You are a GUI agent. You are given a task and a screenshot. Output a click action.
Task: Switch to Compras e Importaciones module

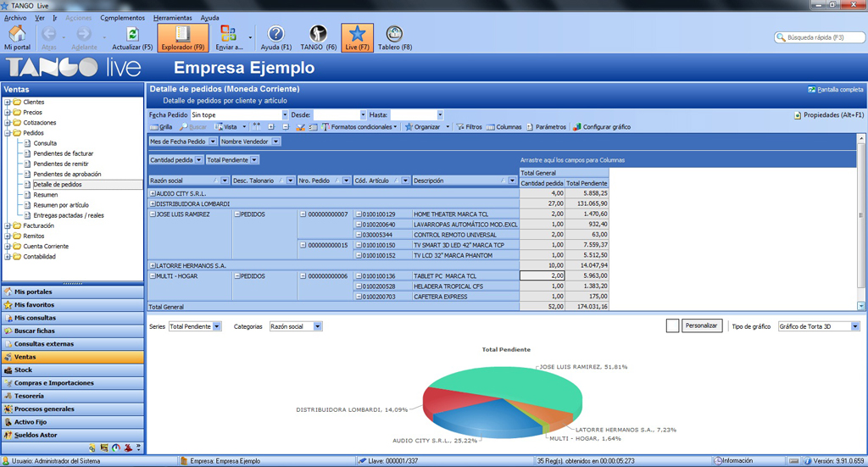[73, 383]
